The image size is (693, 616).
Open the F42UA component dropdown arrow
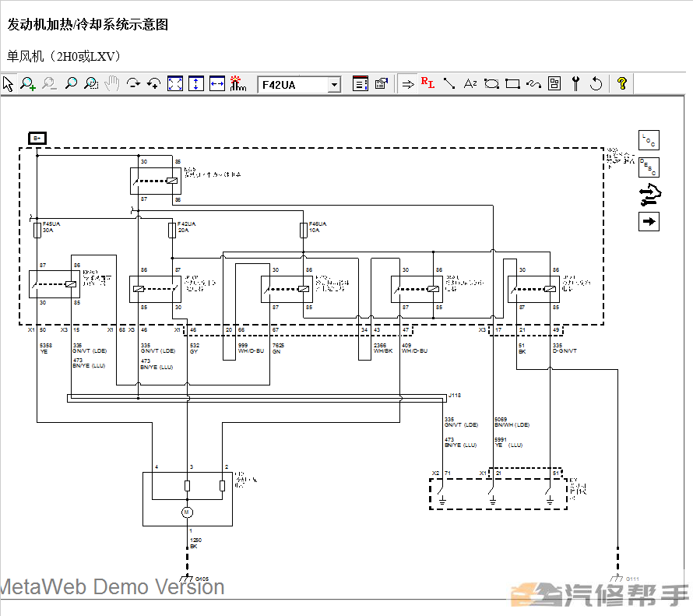tap(335, 84)
